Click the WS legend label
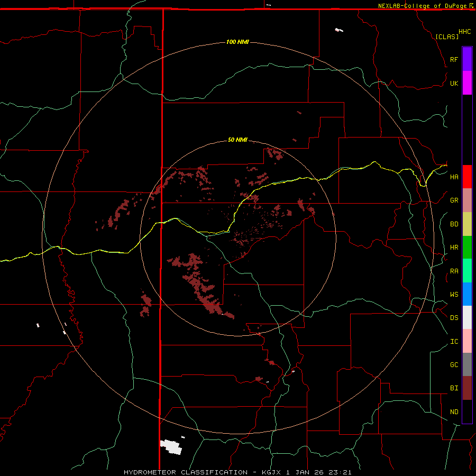Image resolution: width=476 pixels, height=476 pixels. (x=454, y=295)
